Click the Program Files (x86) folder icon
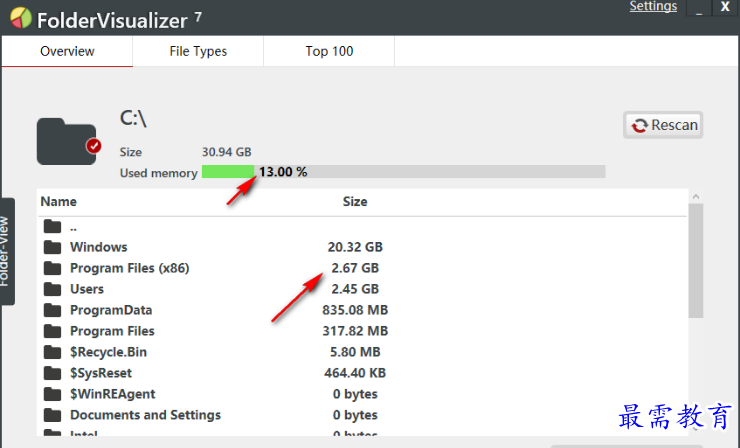The image size is (740, 448). coord(52,268)
